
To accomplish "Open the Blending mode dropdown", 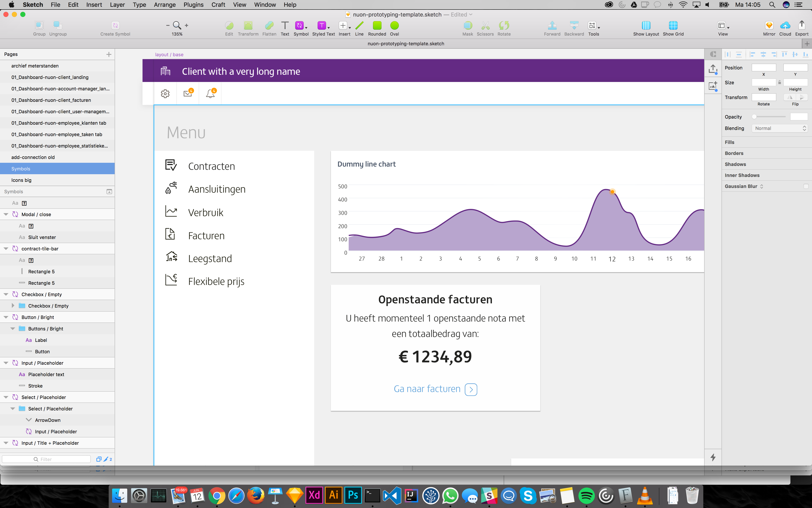I will point(779,128).
